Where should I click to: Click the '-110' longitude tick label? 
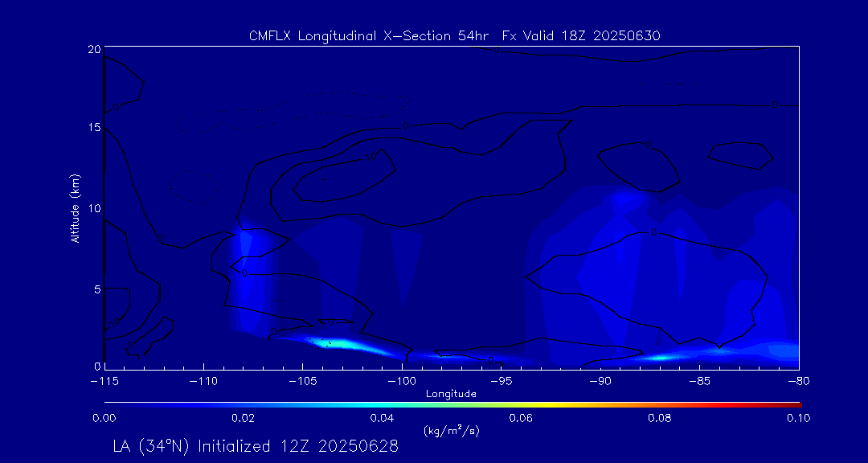coord(203,381)
